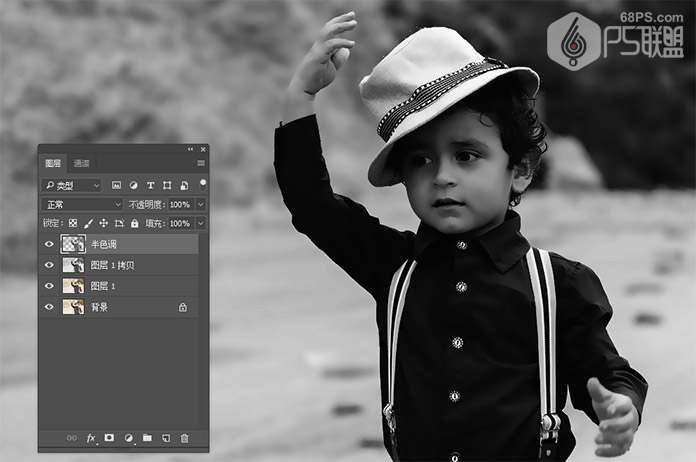Filter layers by pixel layer type
The height and width of the screenshot is (462, 696).
[116, 185]
